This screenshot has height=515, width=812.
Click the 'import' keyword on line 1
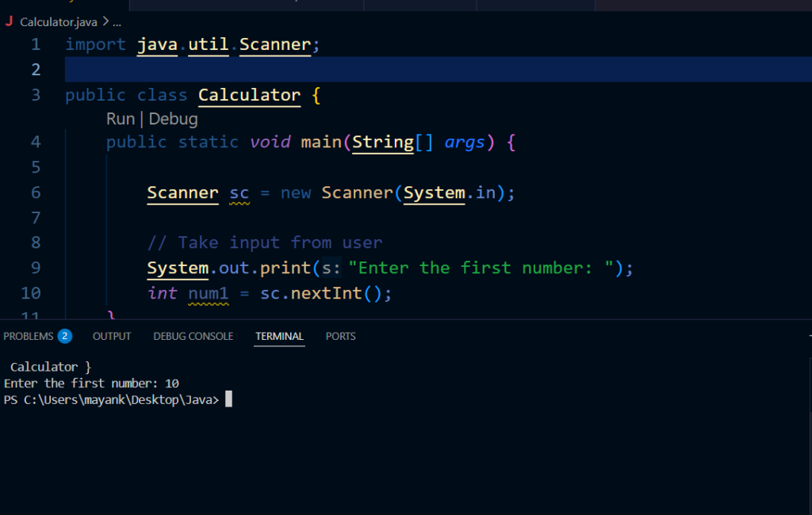(x=95, y=44)
